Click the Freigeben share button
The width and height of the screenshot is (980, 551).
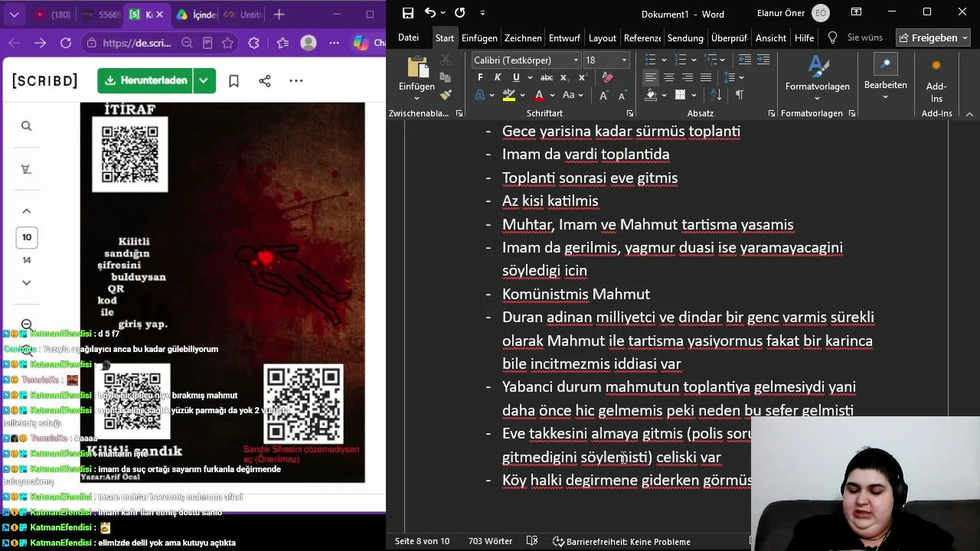[933, 37]
